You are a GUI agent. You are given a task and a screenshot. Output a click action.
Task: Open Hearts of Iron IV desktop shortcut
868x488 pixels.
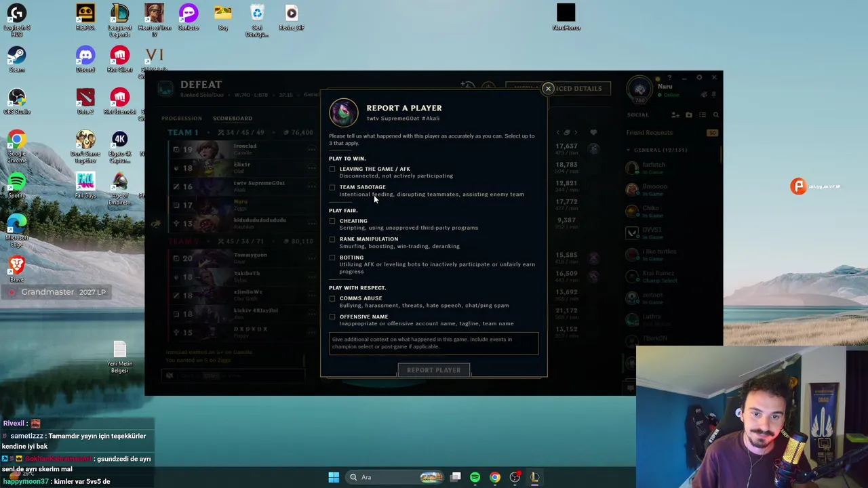click(154, 21)
